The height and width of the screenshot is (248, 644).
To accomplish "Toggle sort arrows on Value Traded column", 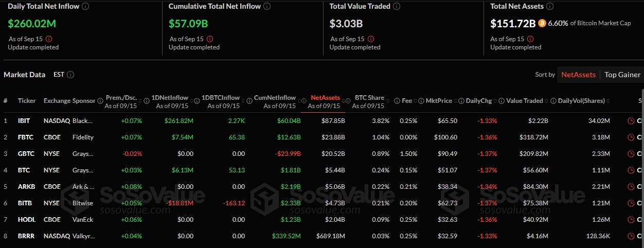I will tap(547, 101).
